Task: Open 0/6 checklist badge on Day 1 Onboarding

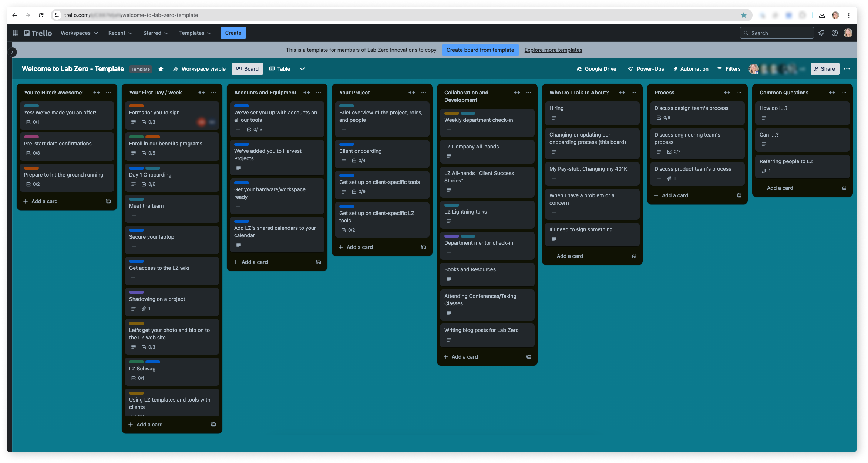Action: pyautogui.click(x=148, y=184)
